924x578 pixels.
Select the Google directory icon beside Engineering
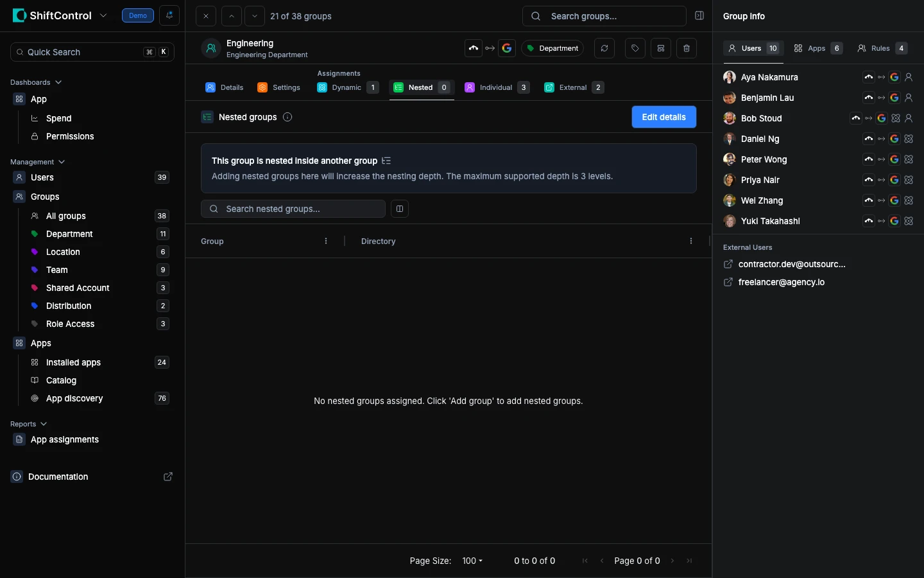(x=507, y=48)
